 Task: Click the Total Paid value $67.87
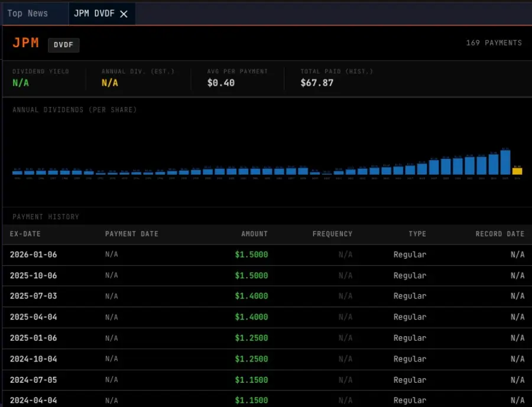coord(317,83)
